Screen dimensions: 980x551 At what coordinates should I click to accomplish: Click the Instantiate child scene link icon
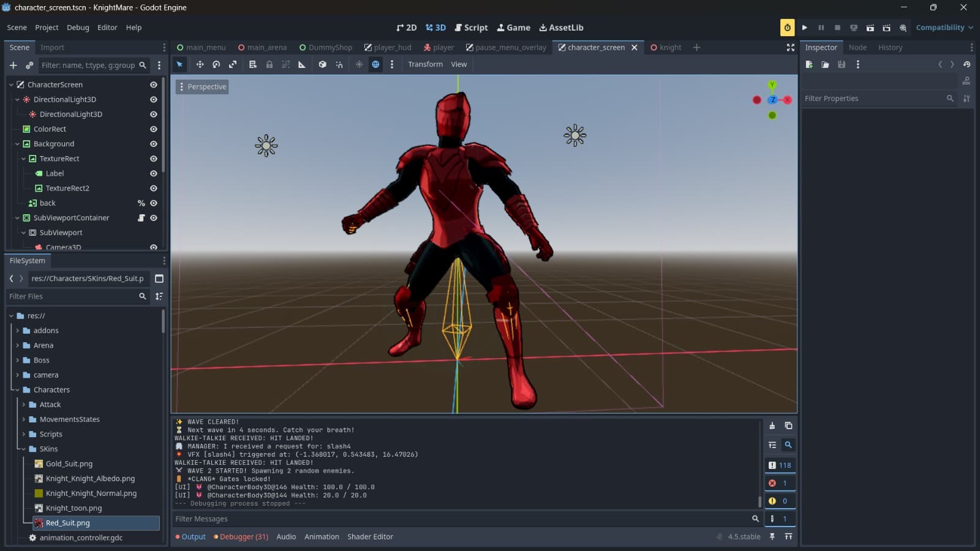(29, 65)
